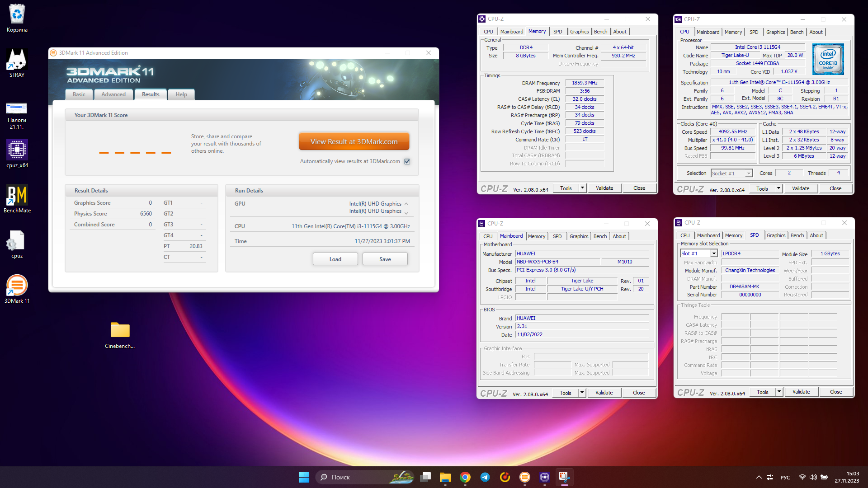
Task: Show hidden system tray icons
Action: click(759, 477)
